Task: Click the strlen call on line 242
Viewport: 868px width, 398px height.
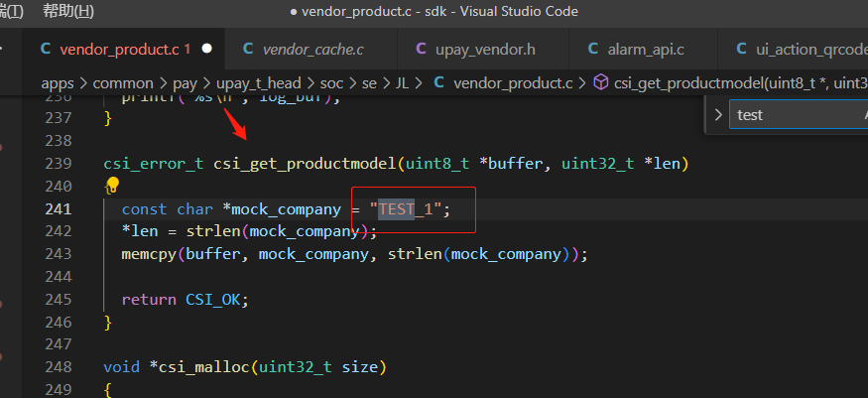Action: coord(213,232)
